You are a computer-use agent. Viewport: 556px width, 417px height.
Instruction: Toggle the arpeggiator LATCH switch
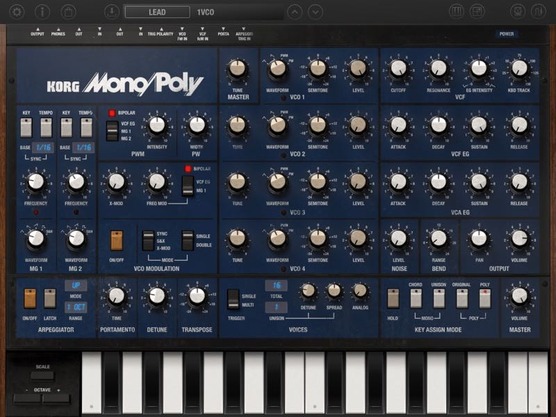pyautogui.click(x=50, y=299)
